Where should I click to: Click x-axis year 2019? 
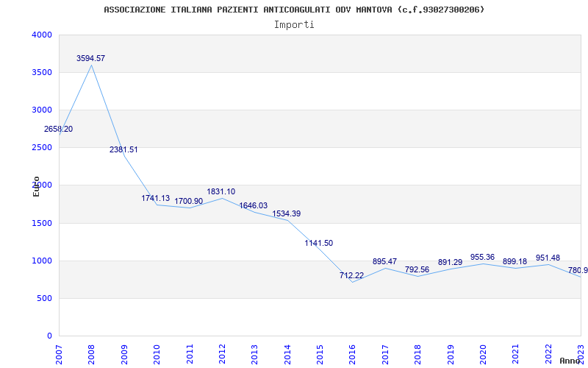coord(451,354)
